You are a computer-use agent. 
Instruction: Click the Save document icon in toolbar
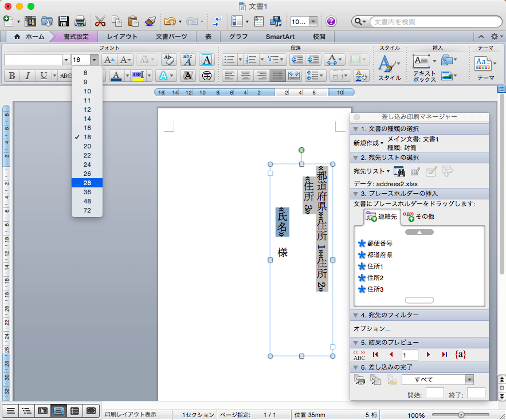click(64, 22)
